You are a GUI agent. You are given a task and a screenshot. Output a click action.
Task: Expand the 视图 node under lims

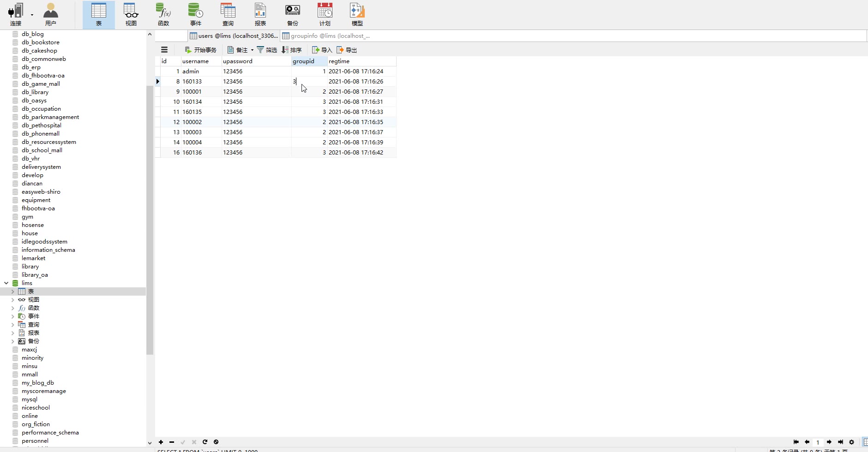tap(12, 300)
